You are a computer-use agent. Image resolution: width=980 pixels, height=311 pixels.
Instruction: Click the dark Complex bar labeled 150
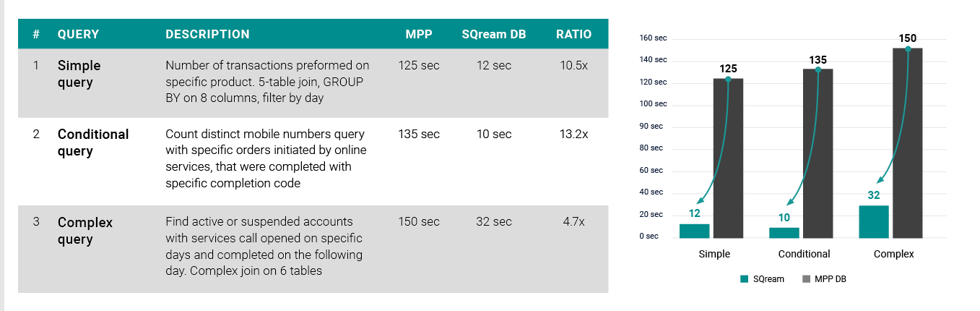(908, 142)
